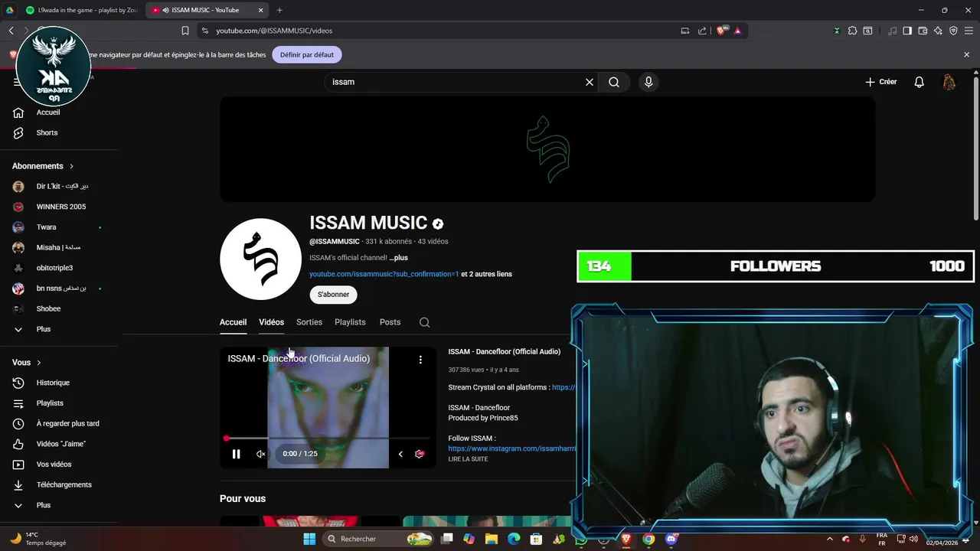Unmute the Dancefloor video player

[x=260, y=454]
